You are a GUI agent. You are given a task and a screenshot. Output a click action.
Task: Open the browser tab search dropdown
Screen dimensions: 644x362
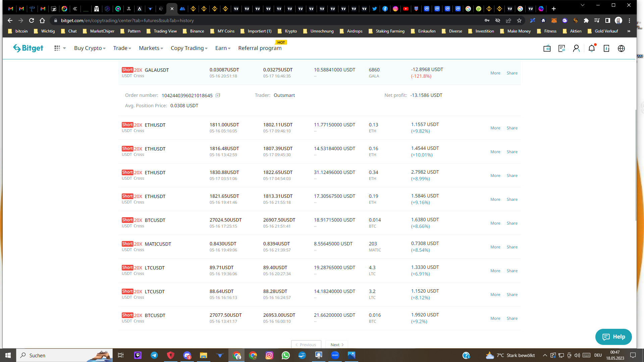(x=583, y=5)
